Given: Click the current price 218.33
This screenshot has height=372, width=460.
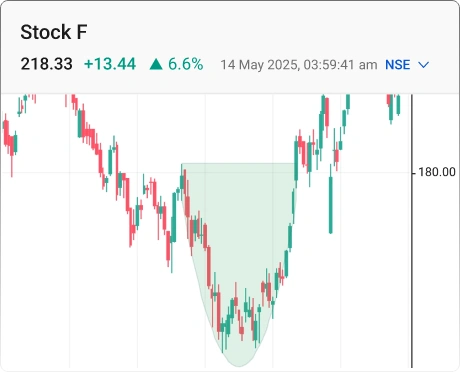Looking at the screenshot, I should [46, 64].
